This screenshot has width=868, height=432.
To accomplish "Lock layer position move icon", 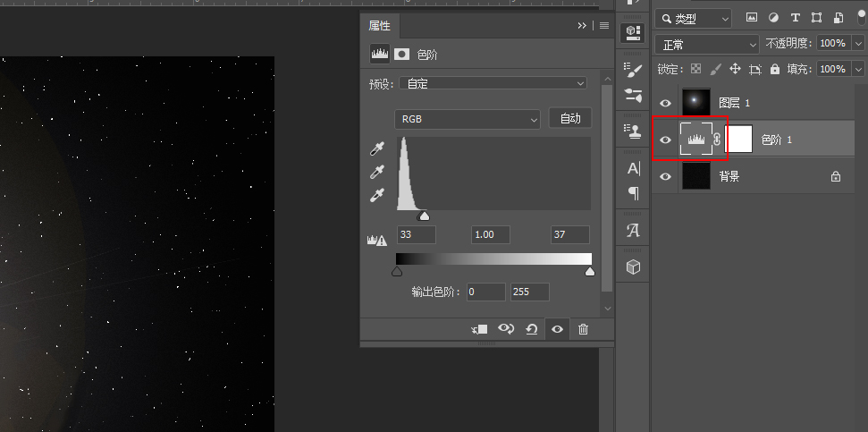I will [735, 69].
